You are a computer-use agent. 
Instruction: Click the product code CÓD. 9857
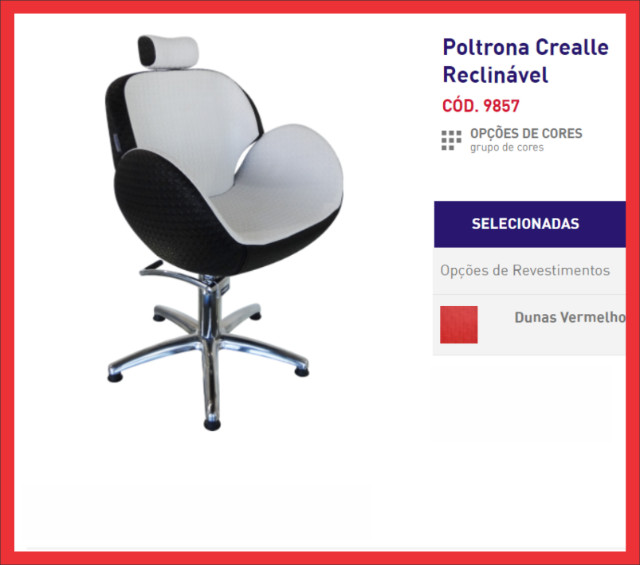481,106
